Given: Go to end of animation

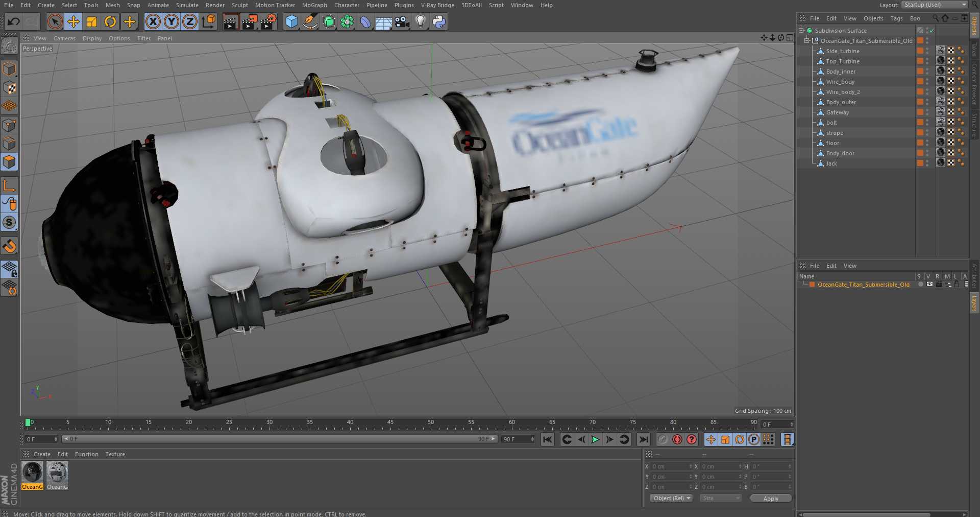Looking at the screenshot, I should [x=644, y=439].
